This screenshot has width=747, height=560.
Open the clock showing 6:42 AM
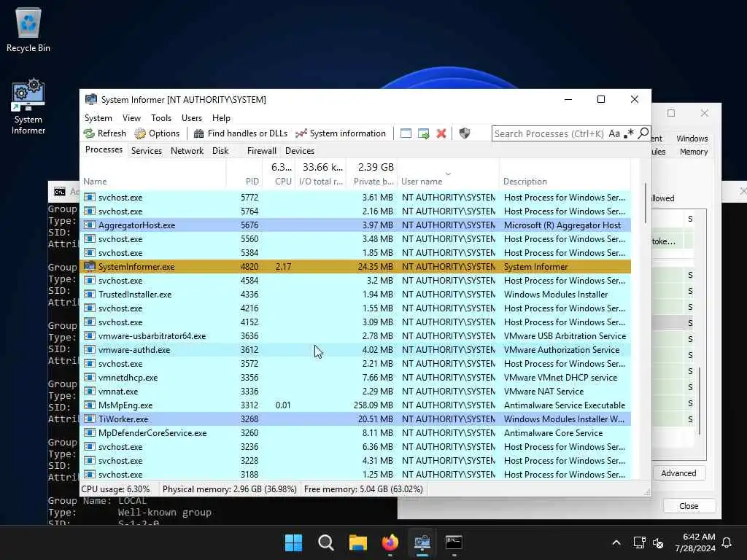pyautogui.click(x=695, y=542)
